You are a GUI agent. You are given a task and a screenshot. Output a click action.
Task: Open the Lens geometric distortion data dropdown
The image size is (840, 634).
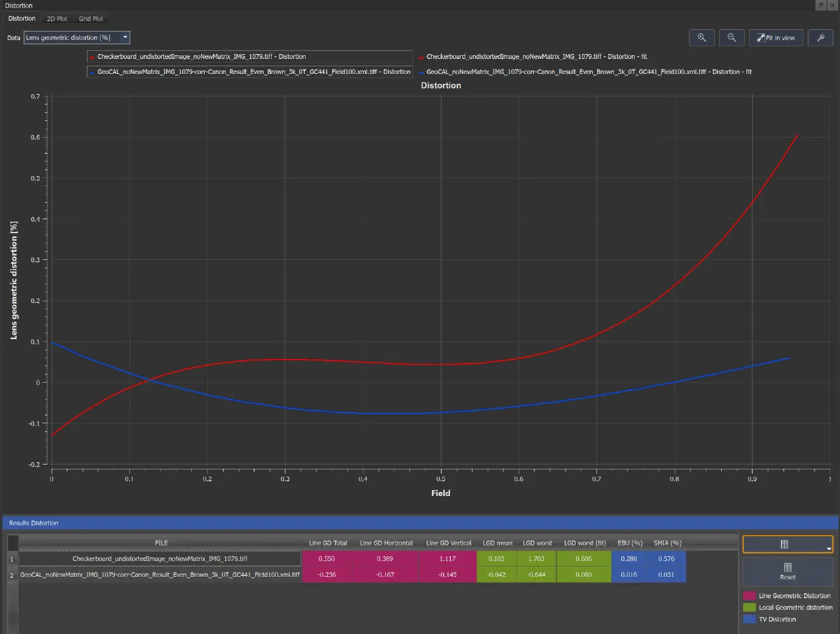77,37
